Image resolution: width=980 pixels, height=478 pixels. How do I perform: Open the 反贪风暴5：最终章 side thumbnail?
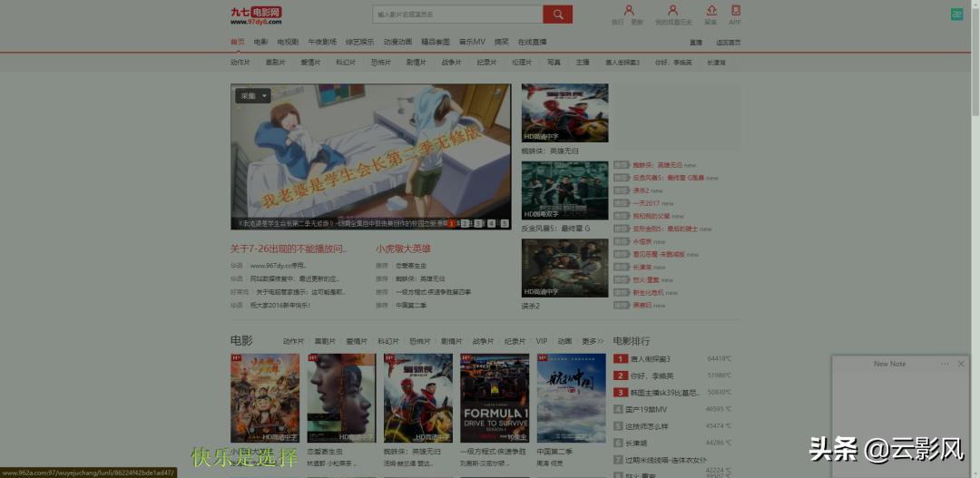[x=565, y=190]
